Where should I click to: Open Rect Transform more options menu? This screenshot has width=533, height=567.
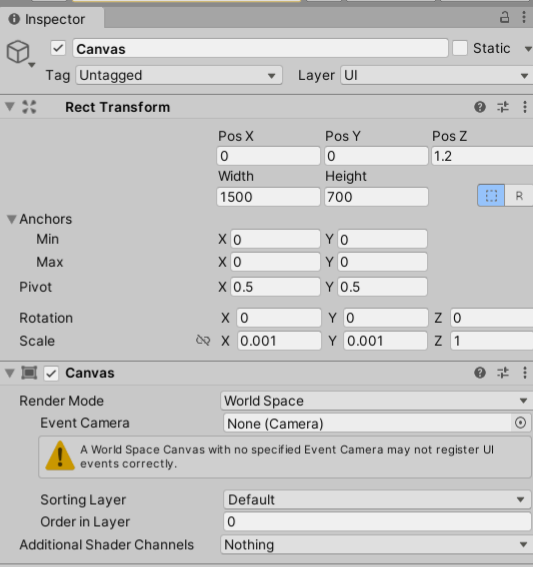[x=525, y=107]
